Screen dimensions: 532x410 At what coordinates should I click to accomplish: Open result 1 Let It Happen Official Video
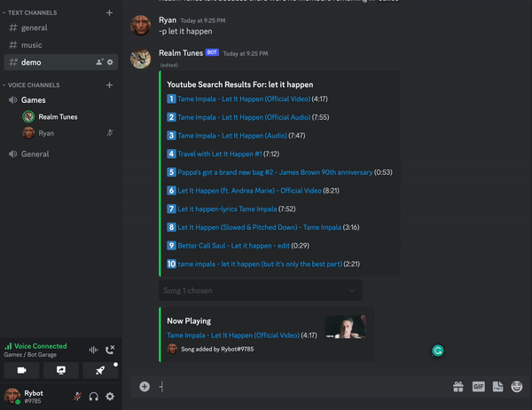tap(244, 99)
